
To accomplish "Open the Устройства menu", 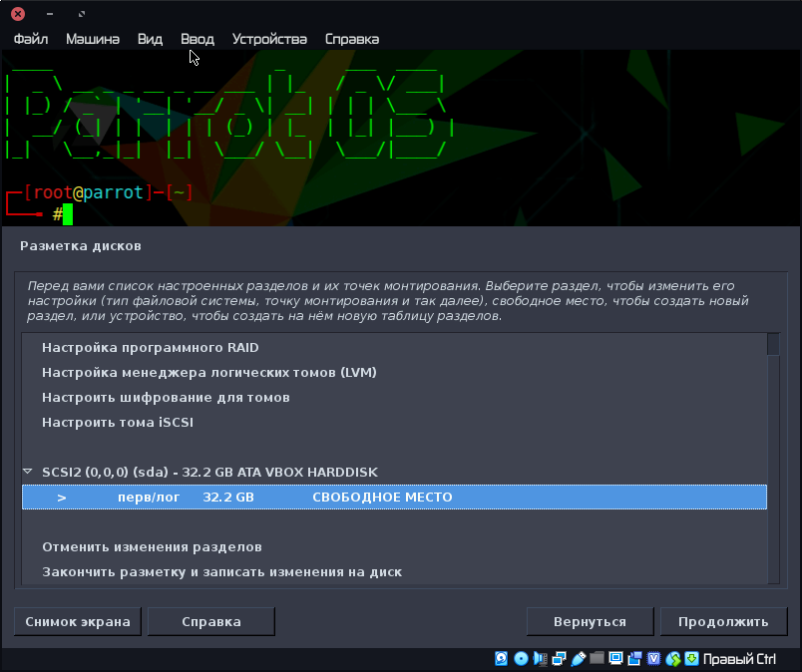I will point(269,39).
